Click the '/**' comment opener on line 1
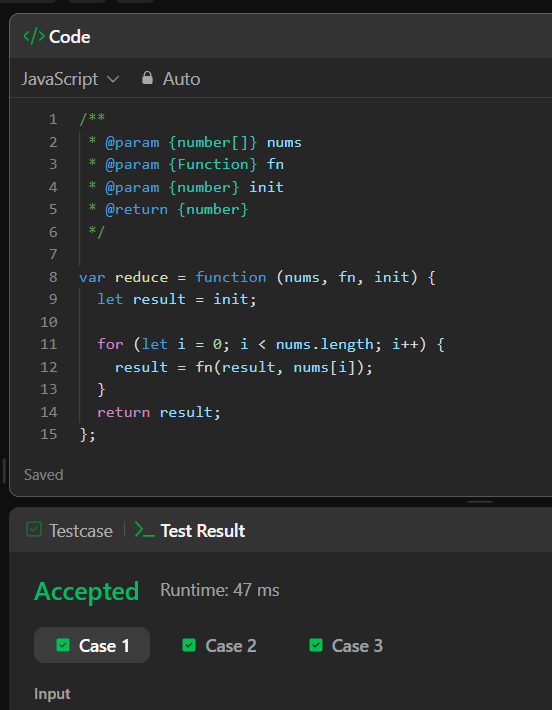 (x=92, y=119)
